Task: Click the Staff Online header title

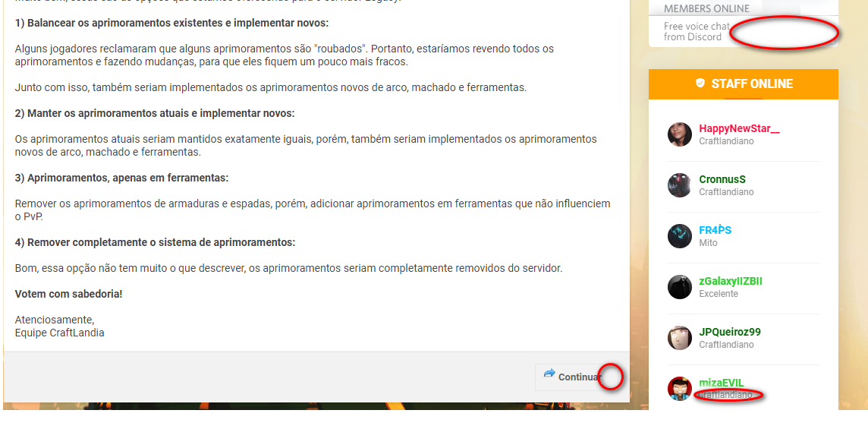Action: click(751, 84)
